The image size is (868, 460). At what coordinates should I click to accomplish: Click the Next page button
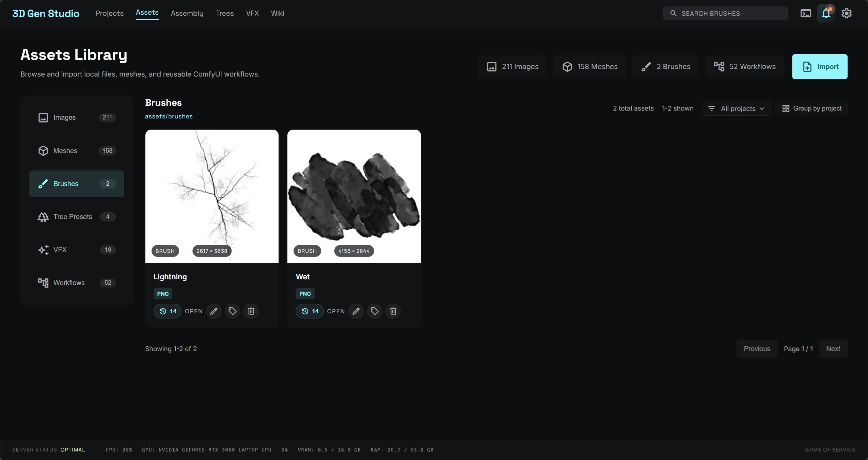[833, 349]
